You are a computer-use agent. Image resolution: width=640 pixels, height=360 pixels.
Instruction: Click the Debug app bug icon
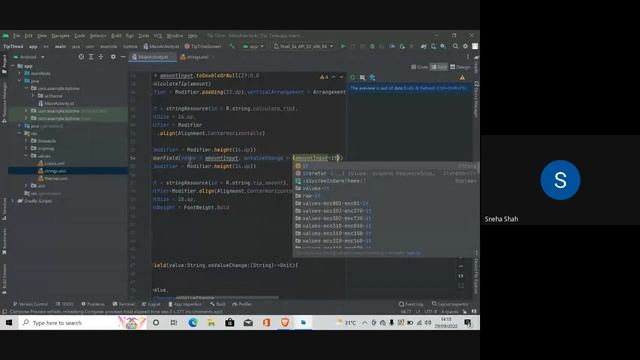[x=372, y=47]
